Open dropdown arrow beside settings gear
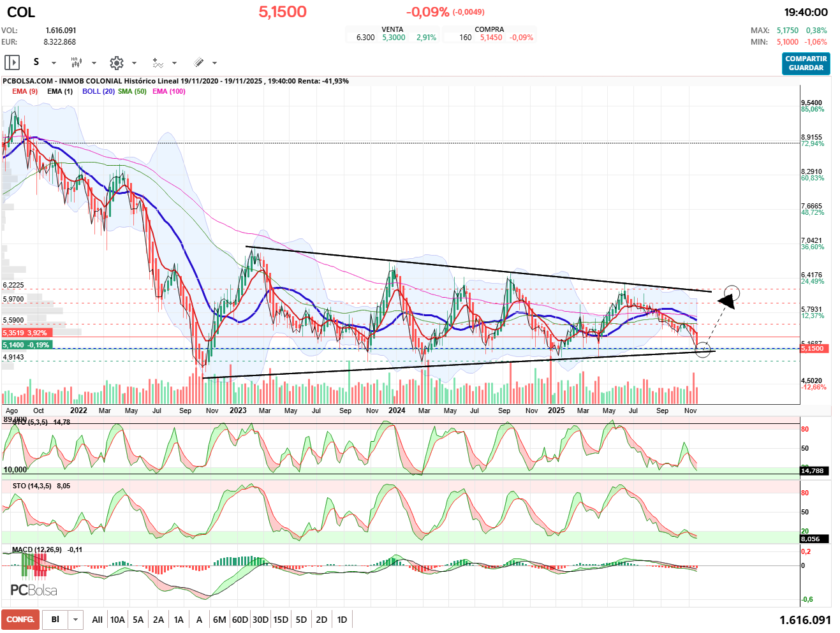 135,63
